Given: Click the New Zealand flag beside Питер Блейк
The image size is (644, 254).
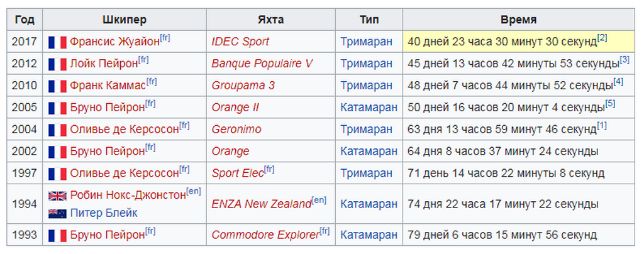Looking at the screenshot, I should pos(57,213).
